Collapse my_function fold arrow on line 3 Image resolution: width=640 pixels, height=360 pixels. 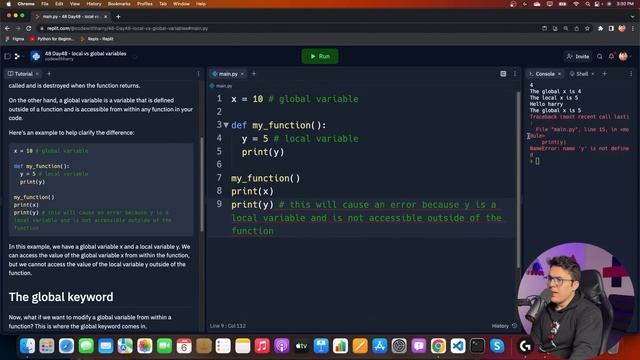click(x=226, y=125)
